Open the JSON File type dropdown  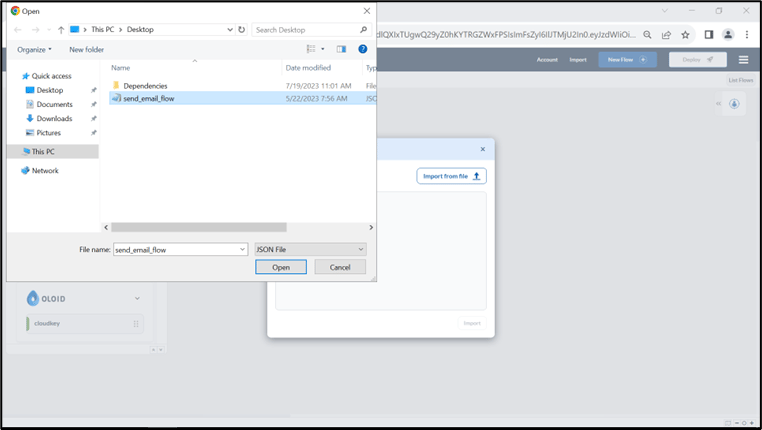click(x=311, y=249)
